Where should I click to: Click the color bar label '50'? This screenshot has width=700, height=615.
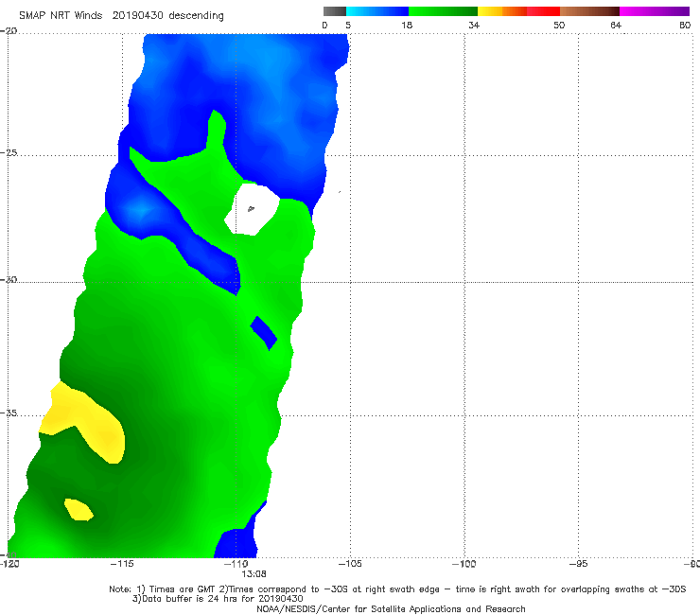click(x=559, y=25)
